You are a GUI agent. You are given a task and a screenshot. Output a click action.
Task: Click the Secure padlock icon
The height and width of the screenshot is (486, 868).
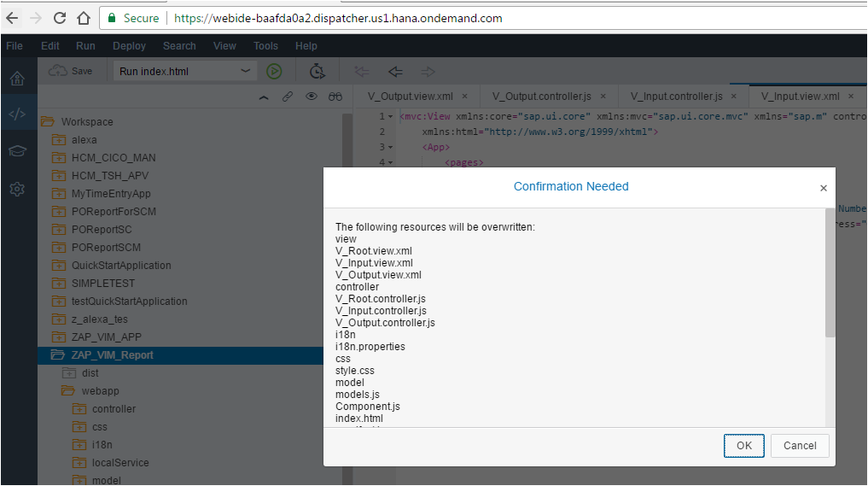(x=112, y=18)
